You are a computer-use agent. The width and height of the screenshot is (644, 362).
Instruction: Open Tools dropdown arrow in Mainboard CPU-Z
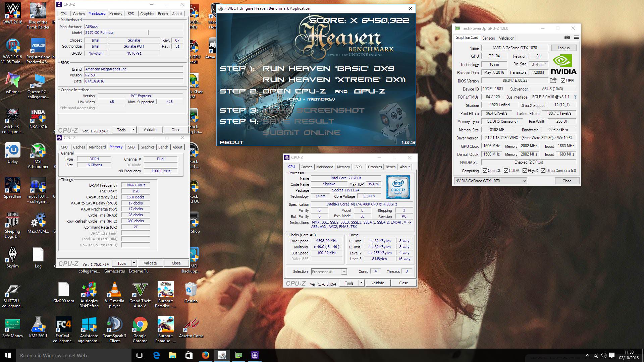(133, 130)
